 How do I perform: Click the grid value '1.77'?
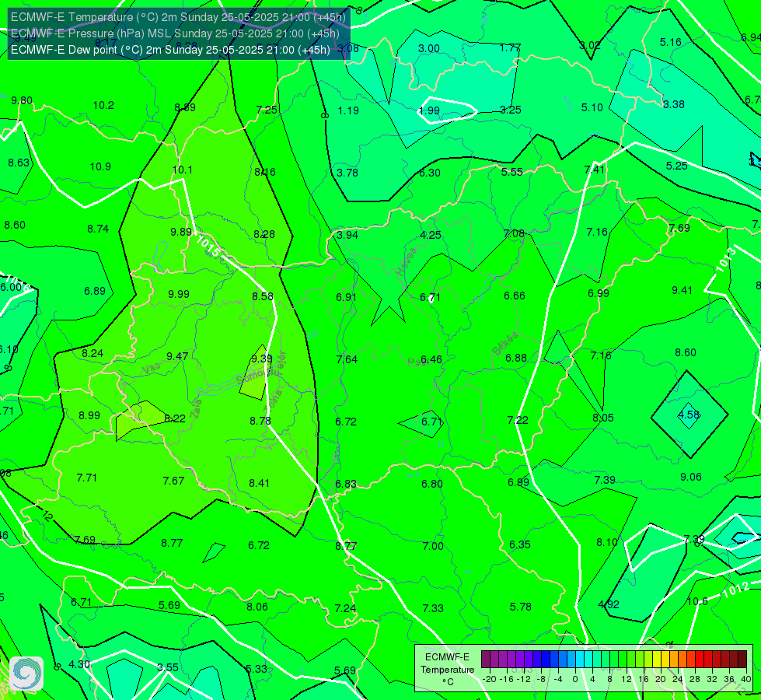tap(510, 47)
